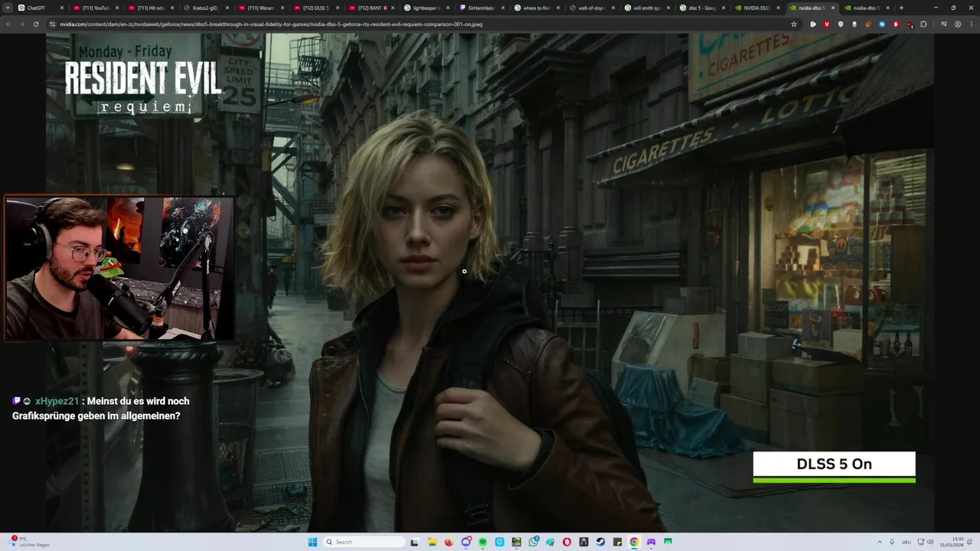This screenshot has height=551, width=980.
Task: Click the Windows Start button
Action: point(312,542)
